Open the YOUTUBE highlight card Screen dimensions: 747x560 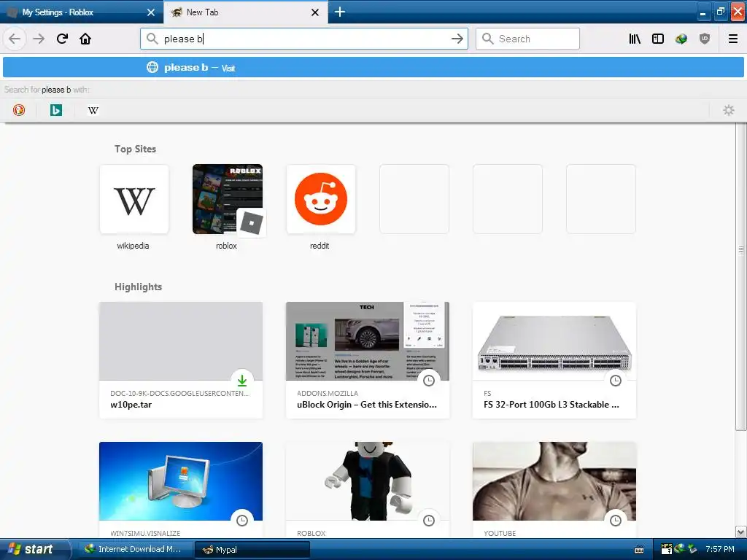[554, 490]
